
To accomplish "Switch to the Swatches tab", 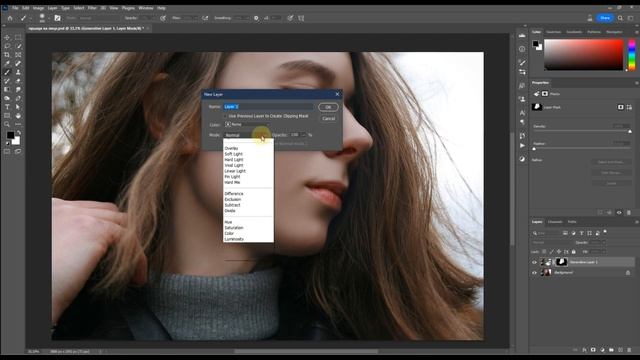I will (x=553, y=32).
